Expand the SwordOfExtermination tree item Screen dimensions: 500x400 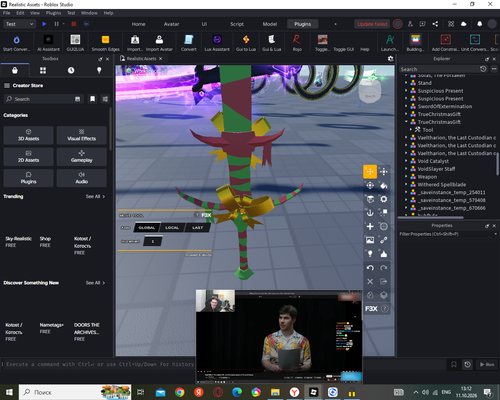(406, 106)
